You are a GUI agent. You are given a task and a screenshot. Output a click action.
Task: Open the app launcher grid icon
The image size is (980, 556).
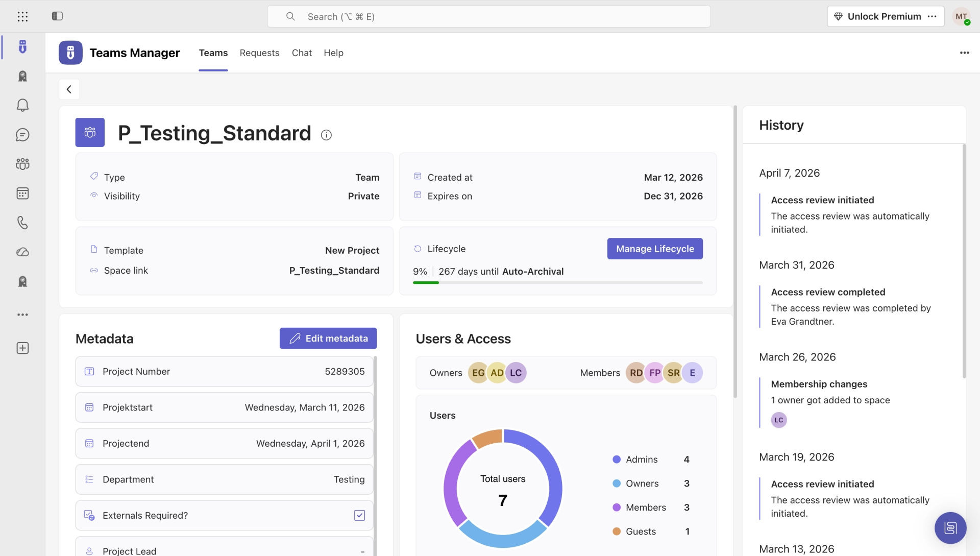click(x=22, y=16)
